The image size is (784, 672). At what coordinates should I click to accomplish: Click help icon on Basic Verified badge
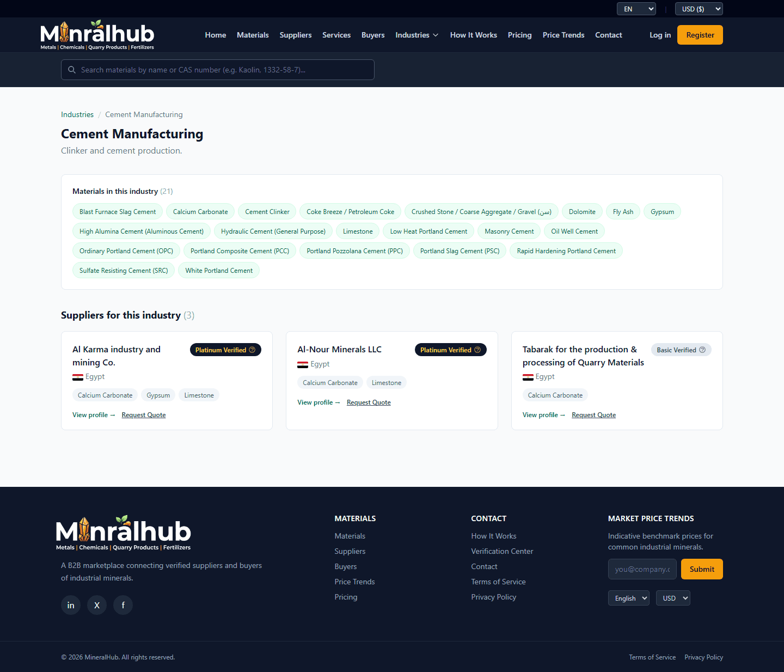coord(702,350)
